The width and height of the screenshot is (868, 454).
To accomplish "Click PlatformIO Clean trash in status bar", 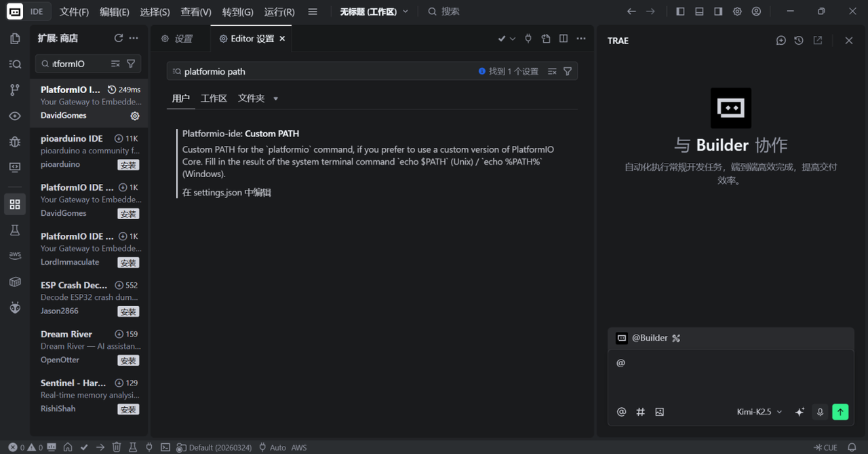I will coord(117,447).
